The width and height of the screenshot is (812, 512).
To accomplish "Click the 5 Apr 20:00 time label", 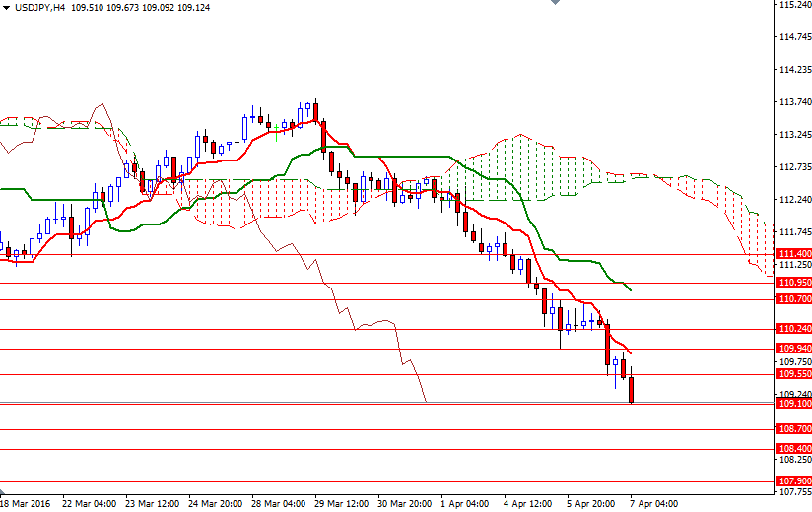I will 591,504.
